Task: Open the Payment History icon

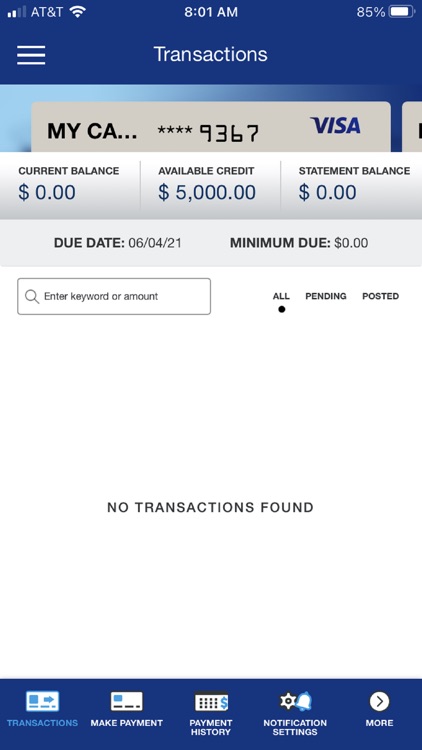Action: 211,702
